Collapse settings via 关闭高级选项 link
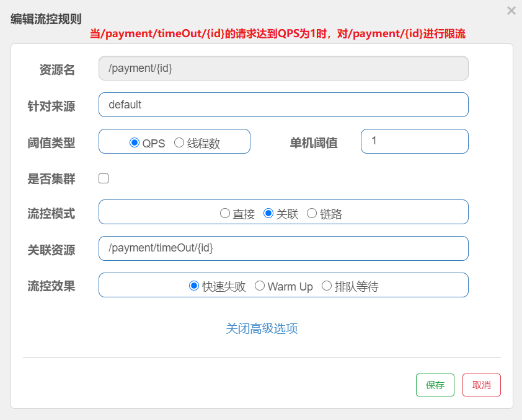The image size is (522, 420). point(262,328)
